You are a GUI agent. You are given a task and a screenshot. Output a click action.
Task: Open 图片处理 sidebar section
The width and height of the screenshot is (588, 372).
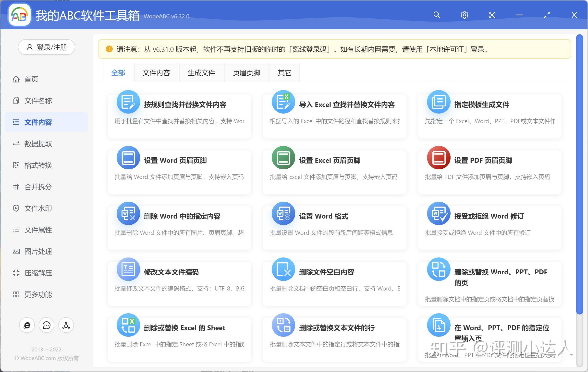click(x=47, y=251)
